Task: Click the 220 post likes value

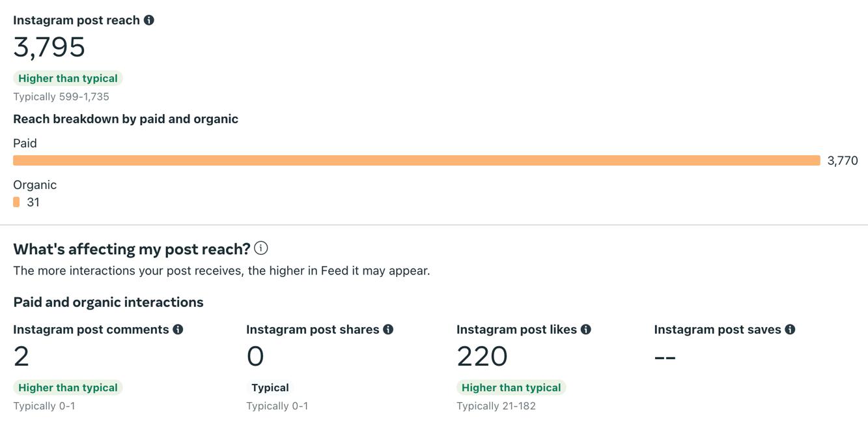Action: [482, 357]
